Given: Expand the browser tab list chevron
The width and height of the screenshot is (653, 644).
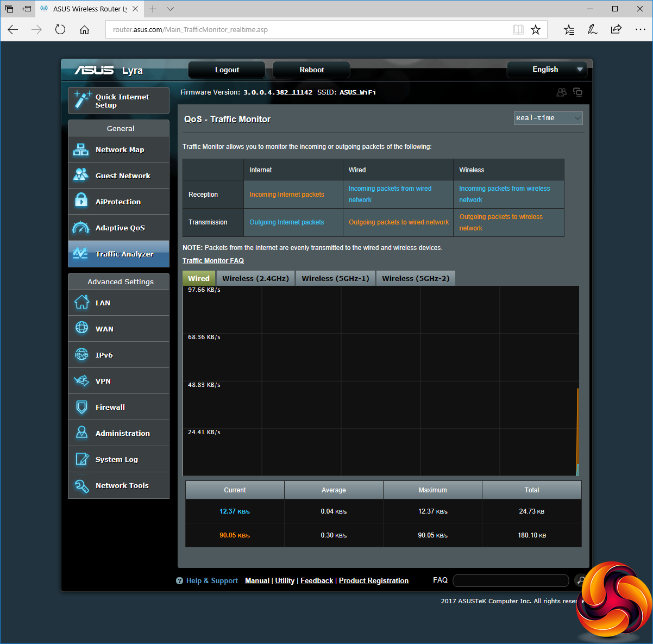Looking at the screenshot, I should click(x=170, y=9).
